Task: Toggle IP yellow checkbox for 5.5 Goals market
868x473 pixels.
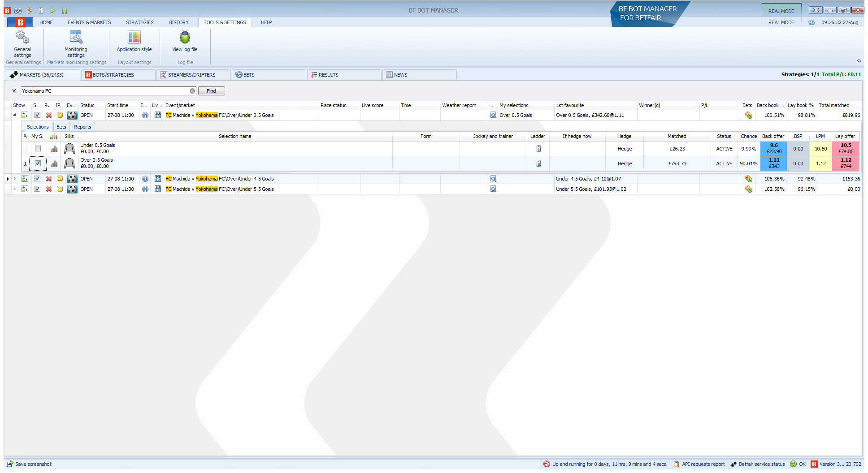Action: pyautogui.click(x=60, y=189)
